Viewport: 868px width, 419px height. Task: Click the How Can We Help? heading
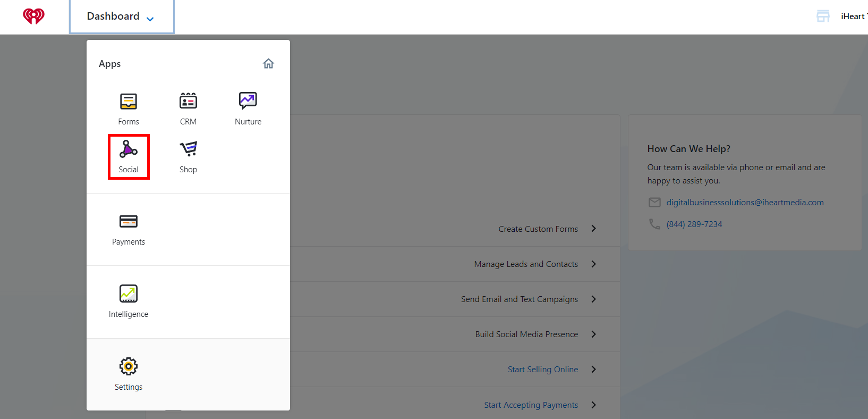point(688,149)
